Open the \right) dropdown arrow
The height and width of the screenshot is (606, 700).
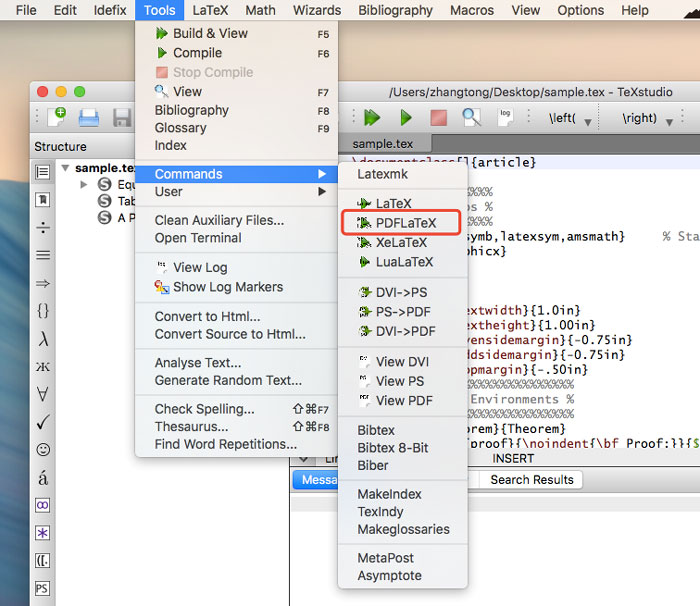[669, 122]
